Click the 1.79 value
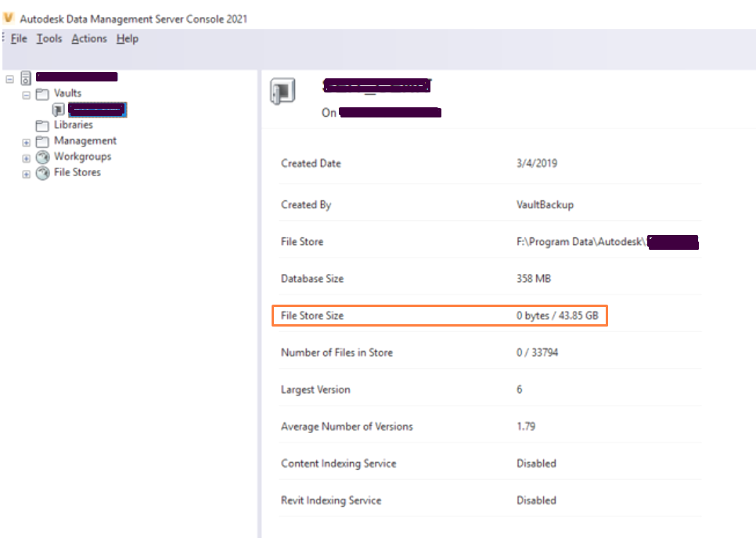756x538 pixels. pos(526,427)
